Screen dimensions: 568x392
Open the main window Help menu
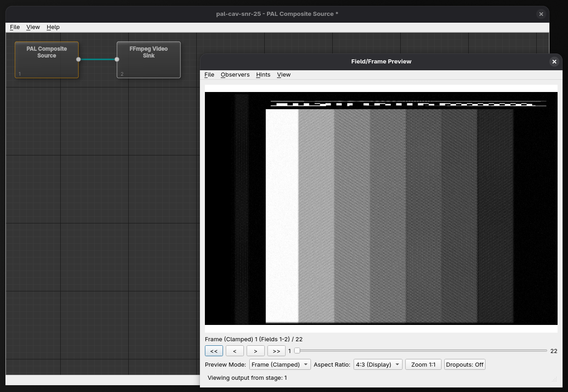point(53,27)
